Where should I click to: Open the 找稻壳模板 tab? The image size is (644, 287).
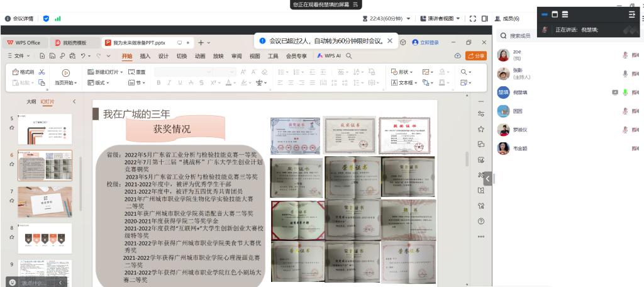[x=75, y=43]
